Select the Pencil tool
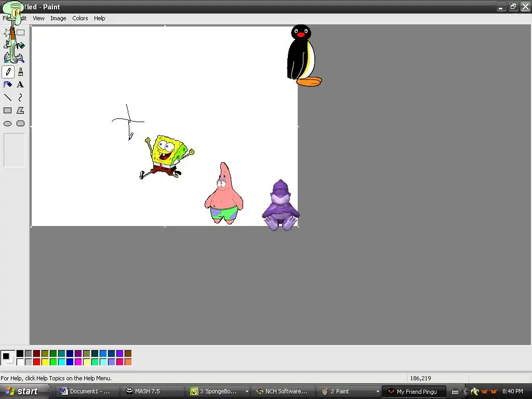 tap(8, 72)
